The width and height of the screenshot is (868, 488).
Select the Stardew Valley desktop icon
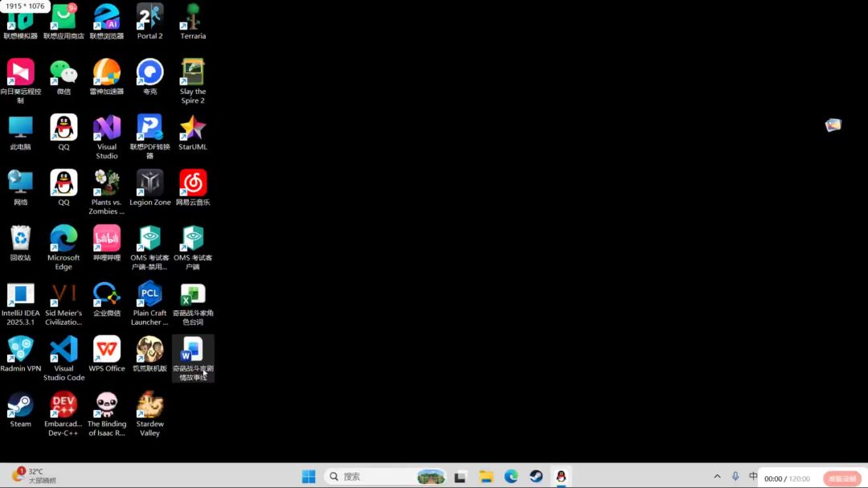click(x=149, y=414)
